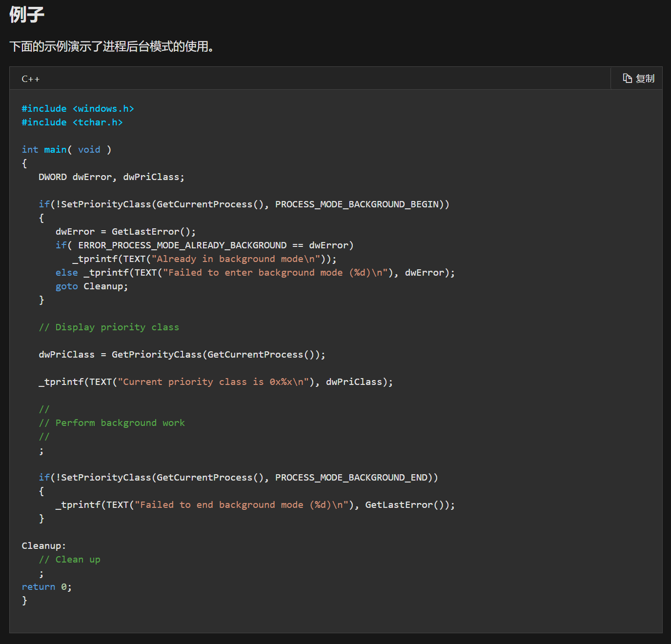The width and height of the screenshot is (671, 644).
Task: Click the description sentence above the code
Action: (x=112, y=46)
